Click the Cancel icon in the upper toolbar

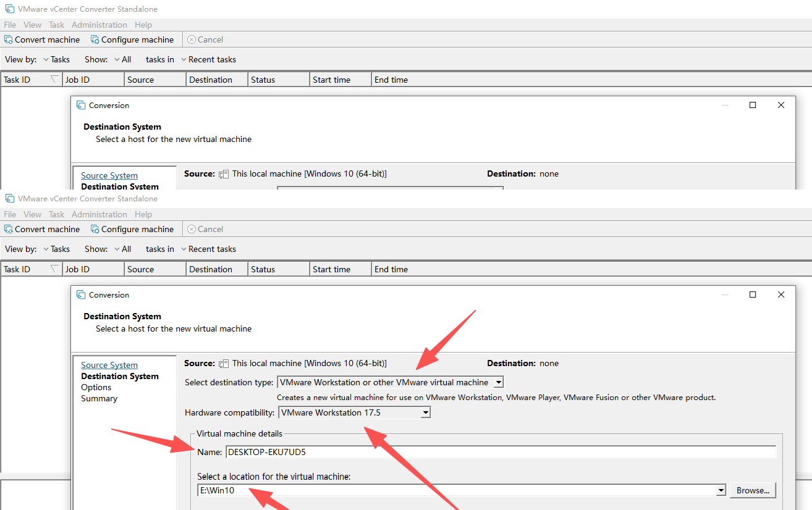point(192,40)
